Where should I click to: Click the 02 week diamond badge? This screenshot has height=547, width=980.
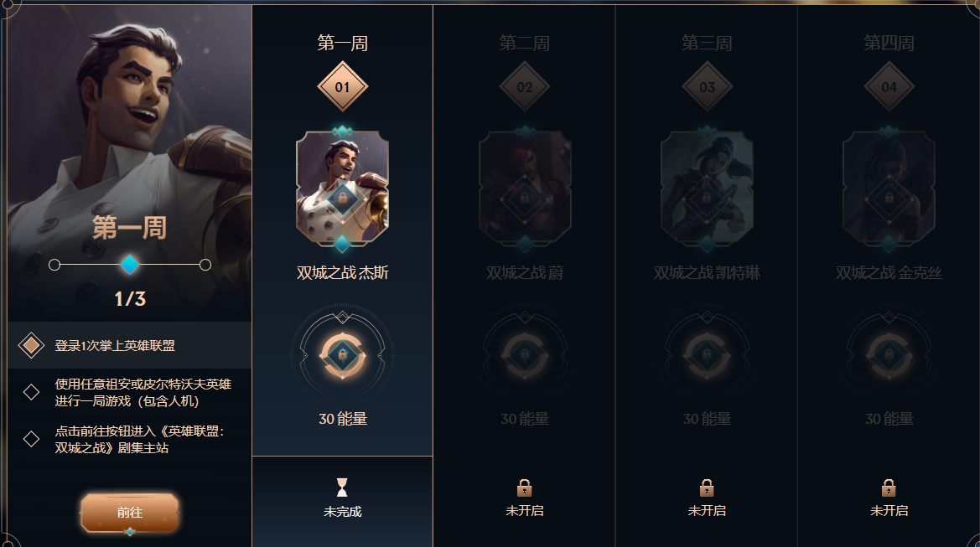click(525, 87)
